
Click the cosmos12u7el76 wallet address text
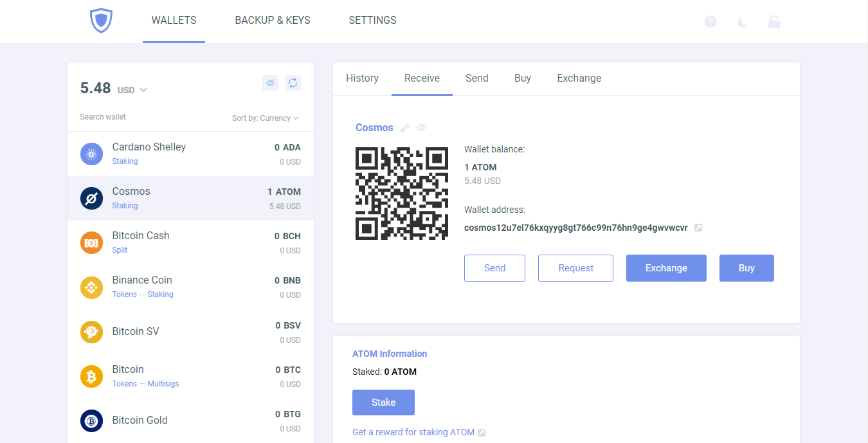576,228
